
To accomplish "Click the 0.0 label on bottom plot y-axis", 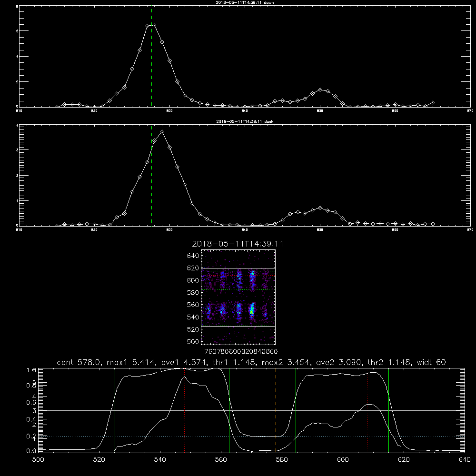I will click(31, 451).
